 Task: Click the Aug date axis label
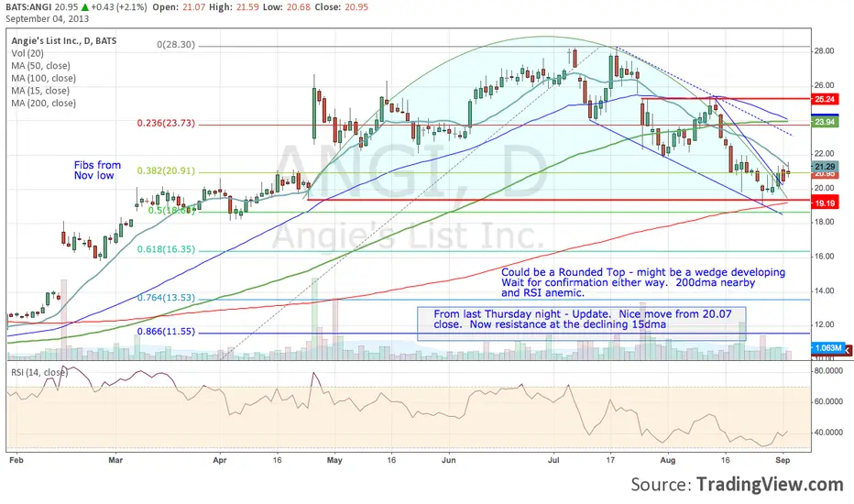point(668,460)
